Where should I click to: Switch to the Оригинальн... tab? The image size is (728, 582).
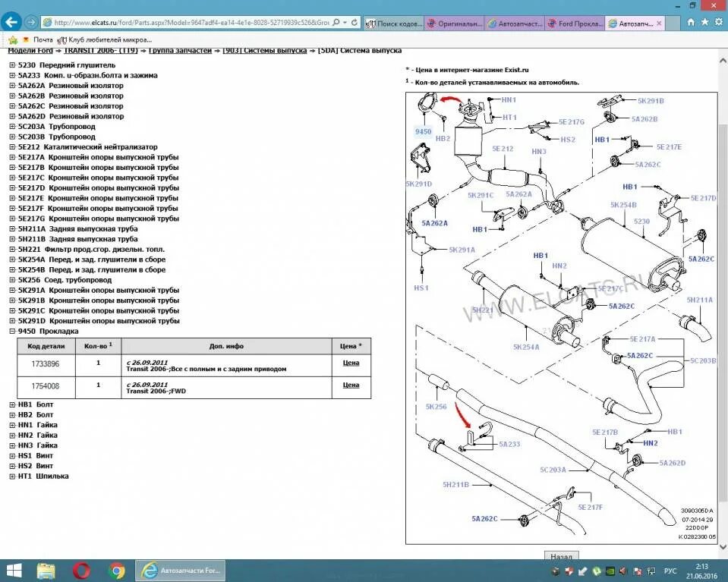(455, 23)
